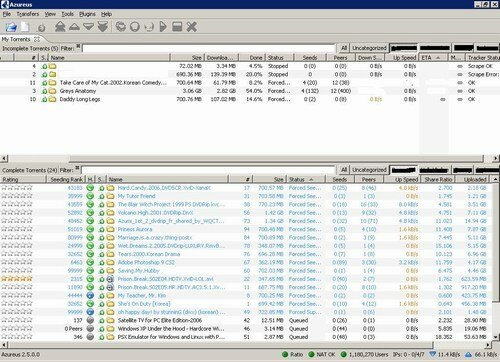The height and width of the screenshot is (362, 500).
Task: Click the file icon of Prison.Break.S02E04 row
Action: pyautogui.click(x=110, y=279)
